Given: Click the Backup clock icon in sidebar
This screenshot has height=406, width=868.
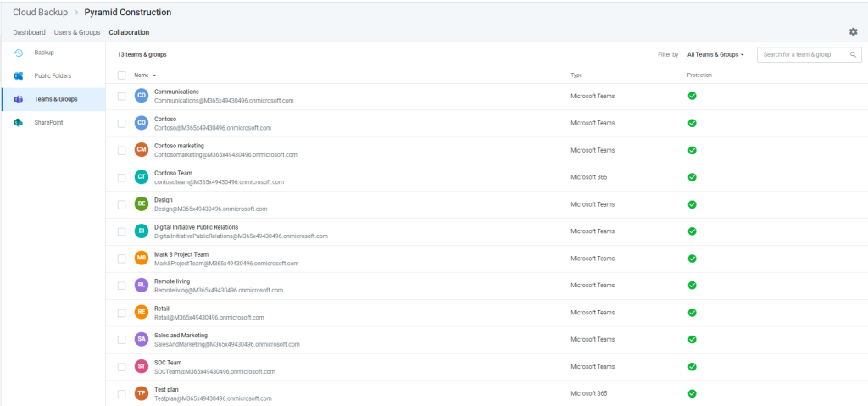Looking at the screenshot, I should (19, 53).
